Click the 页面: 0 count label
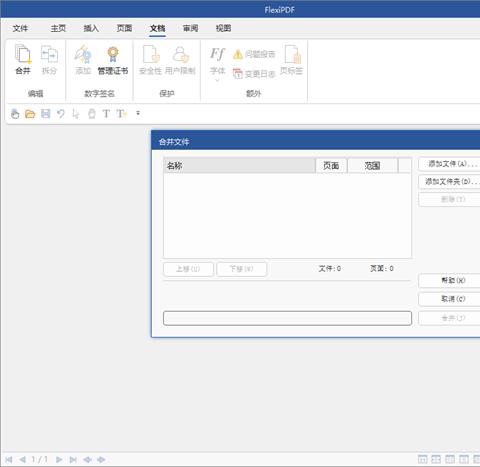This screenshot has width=480, height=467. point(382,269)
